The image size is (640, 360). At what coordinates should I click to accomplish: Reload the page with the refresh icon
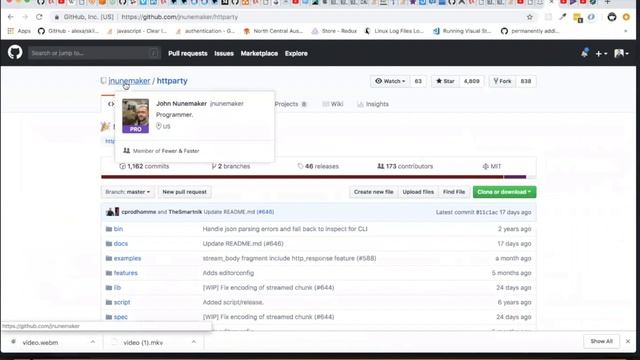point(39,17)
